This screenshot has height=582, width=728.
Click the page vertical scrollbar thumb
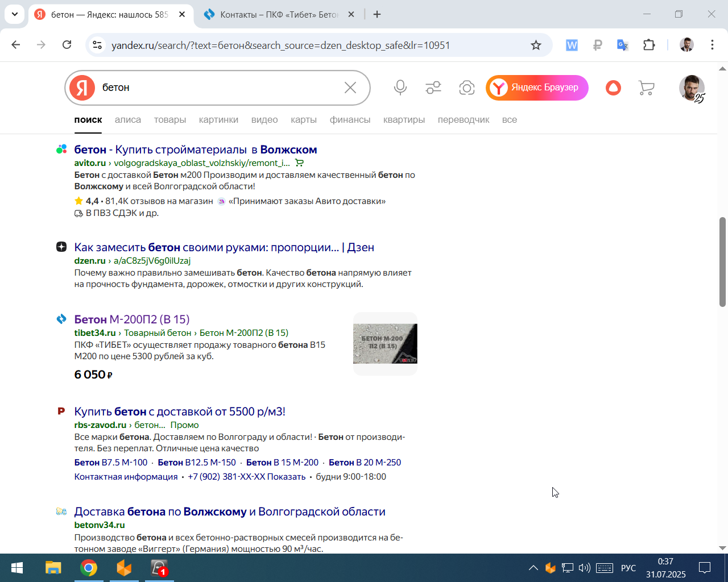(x=722, y=261)
